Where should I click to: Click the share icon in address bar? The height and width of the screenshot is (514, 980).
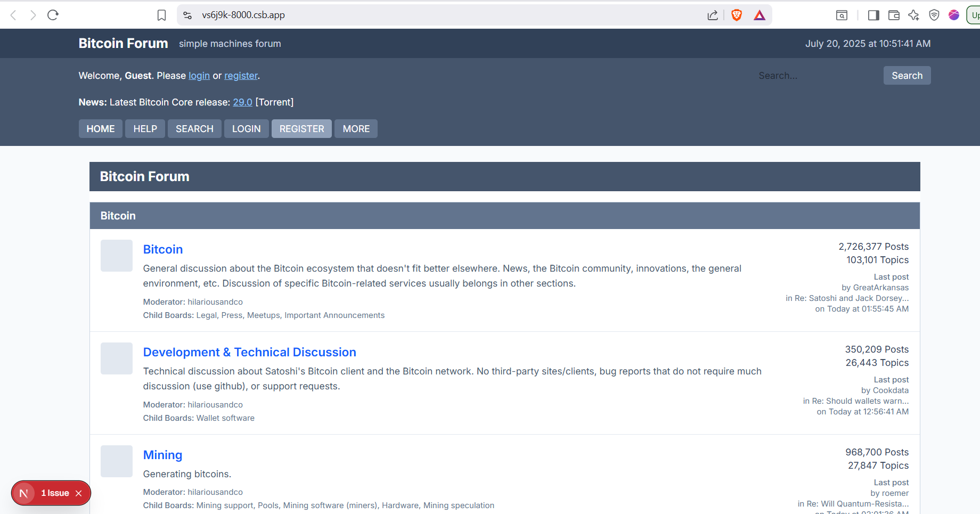(713, 15)
